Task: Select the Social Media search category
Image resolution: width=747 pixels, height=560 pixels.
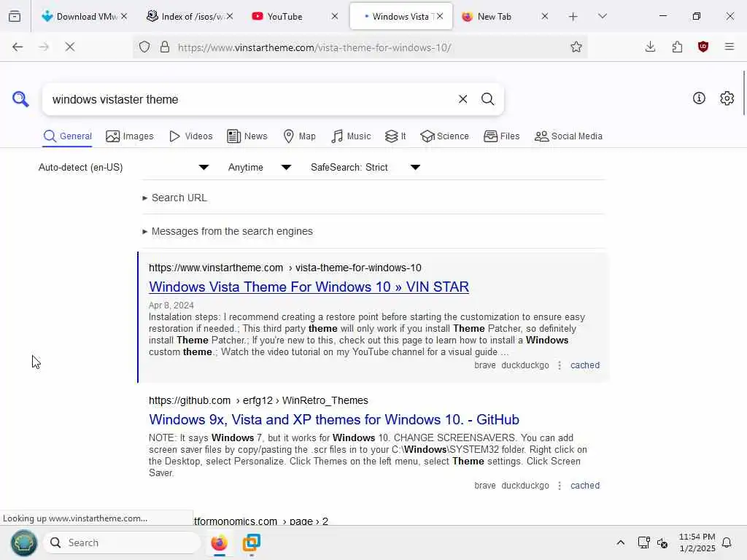Action: pos(568,136)
